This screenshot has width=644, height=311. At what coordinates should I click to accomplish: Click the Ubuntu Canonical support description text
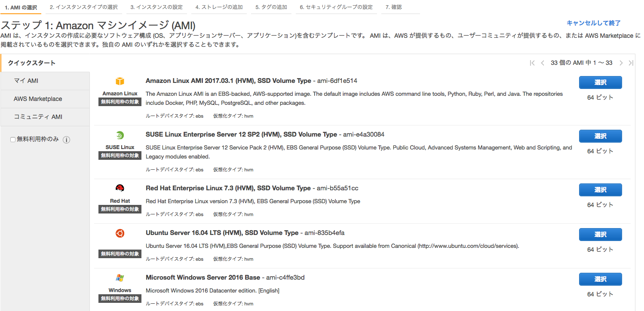click(333, 246)
